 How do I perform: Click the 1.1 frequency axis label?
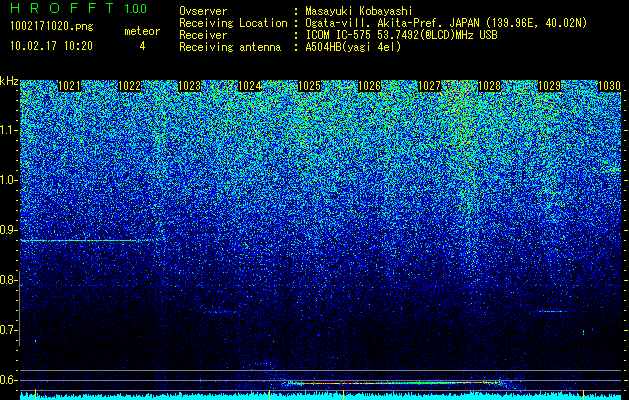pos(9,130)
